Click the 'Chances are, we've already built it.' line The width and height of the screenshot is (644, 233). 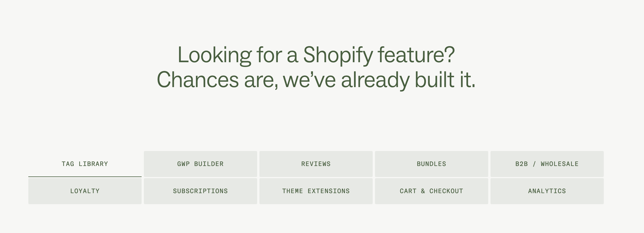[316, 80]
